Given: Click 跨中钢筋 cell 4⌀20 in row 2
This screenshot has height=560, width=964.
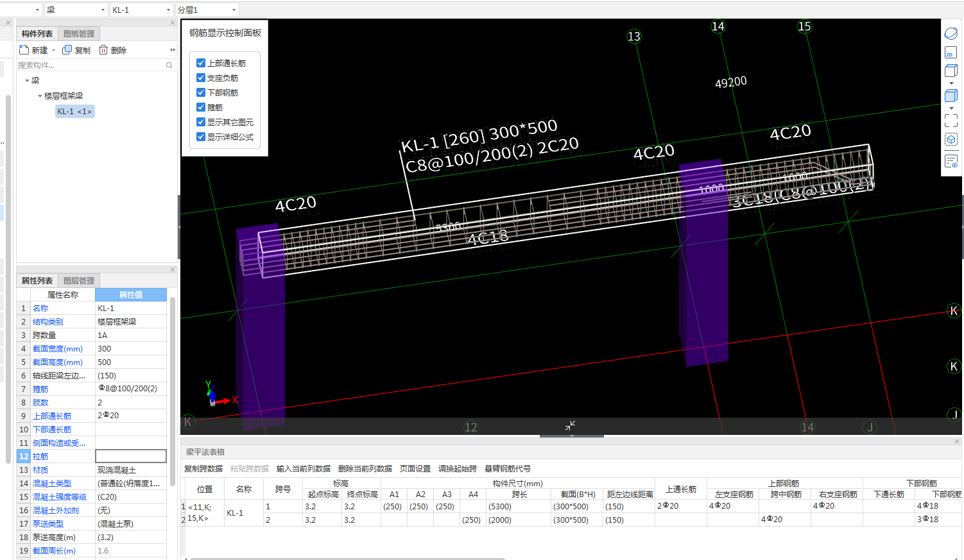Looking at the screenshot, I should [785, 520].
